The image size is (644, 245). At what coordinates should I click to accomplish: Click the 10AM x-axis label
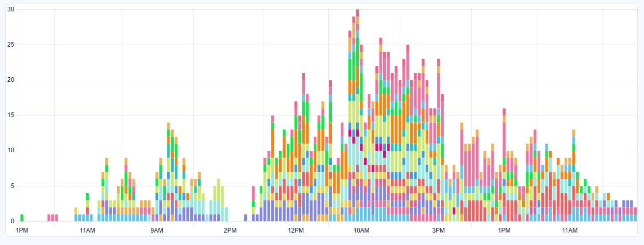(x=361, y=230)
